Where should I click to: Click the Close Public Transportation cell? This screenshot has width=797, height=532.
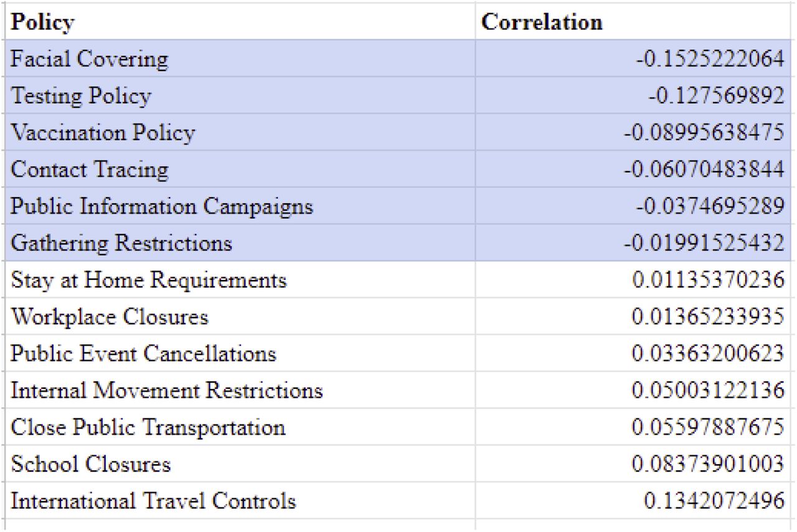click(x=240, y=427)
